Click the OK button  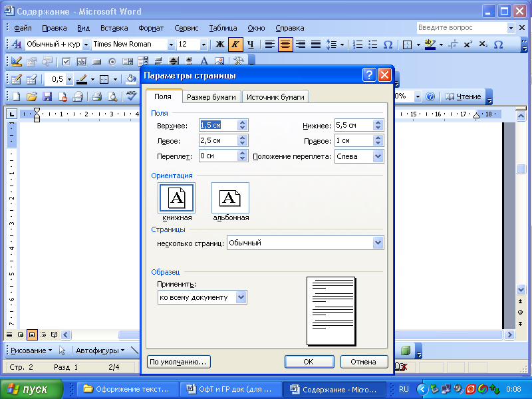[x=309, y=362]
